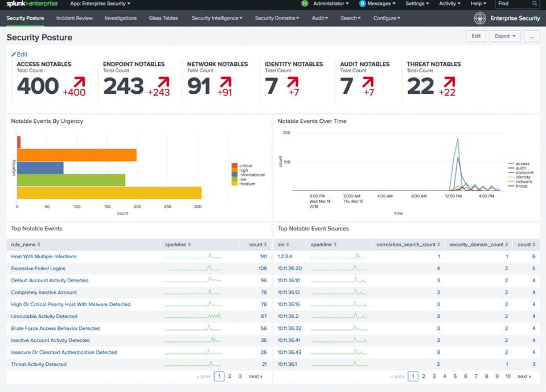Sort Top Notable Events by count column

click(x=256, y=245)
